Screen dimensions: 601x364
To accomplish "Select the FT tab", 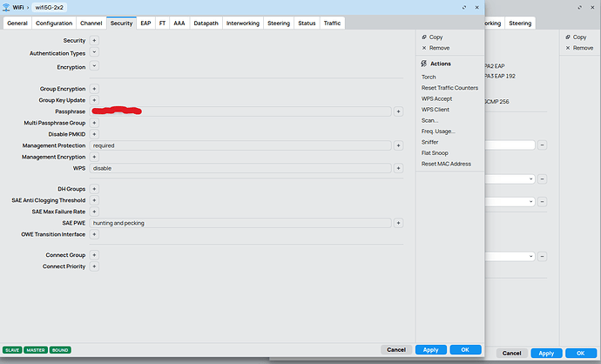I will click(x=163, y=23).
